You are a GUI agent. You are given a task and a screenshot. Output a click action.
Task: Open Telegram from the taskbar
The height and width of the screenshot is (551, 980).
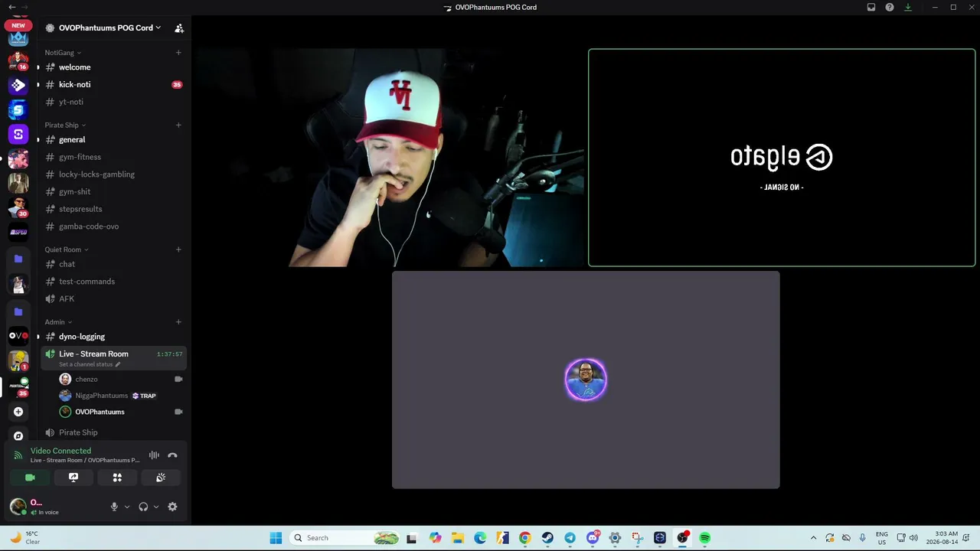[570, 538]
